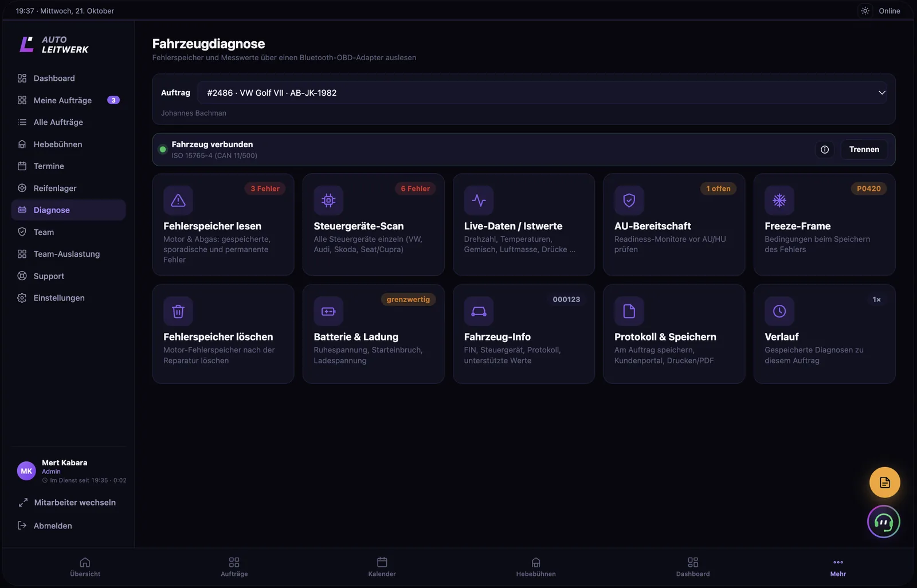Viewport: 917px width, 588px height.
Task: Click the Batterie & Ladung battery icon
Action: (x=328, y=311)
